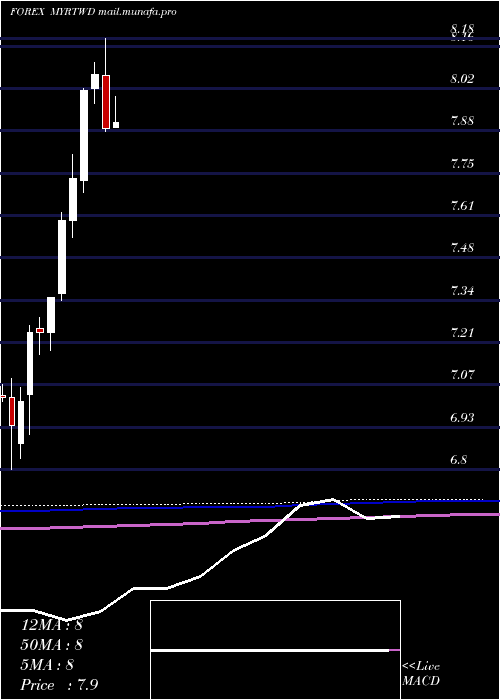Select the last small white candlestick near 7.88
The width and height of the screenshot is (500, 700).
[116, 125]
